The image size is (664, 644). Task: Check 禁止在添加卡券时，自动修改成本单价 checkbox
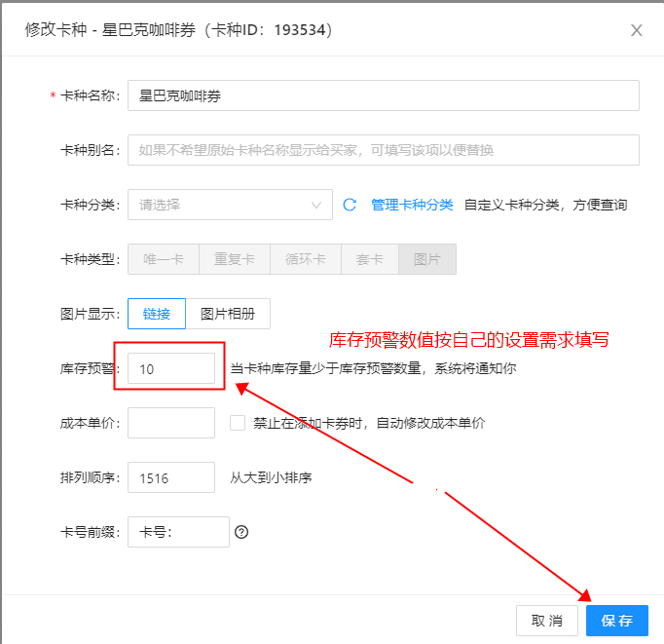point(238,423)
